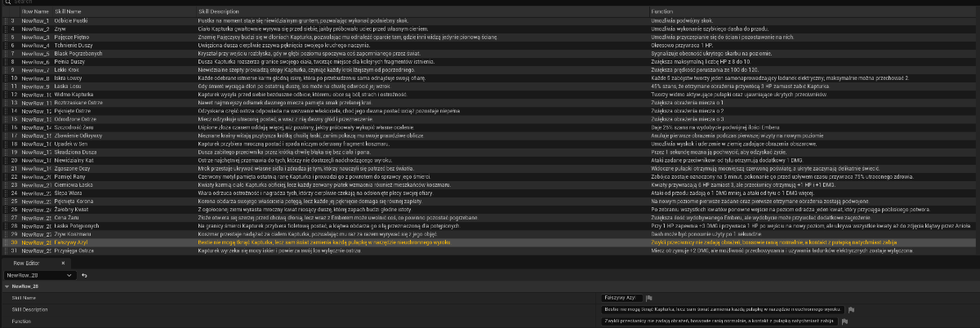Click the 'Function' label in Row Editor
This screenshot has width=980, height=328.
click(x=20, y=321)
